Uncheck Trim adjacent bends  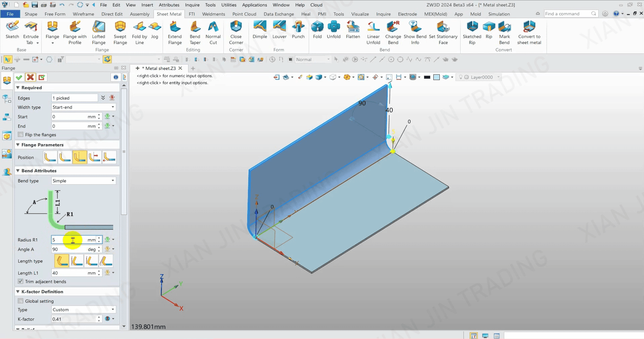(21, 282)
